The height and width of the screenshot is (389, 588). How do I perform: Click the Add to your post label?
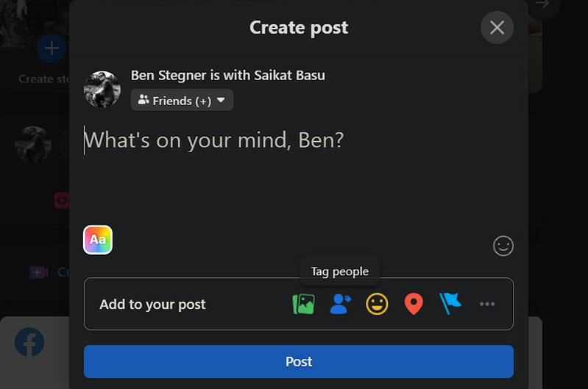click(152, 304)
